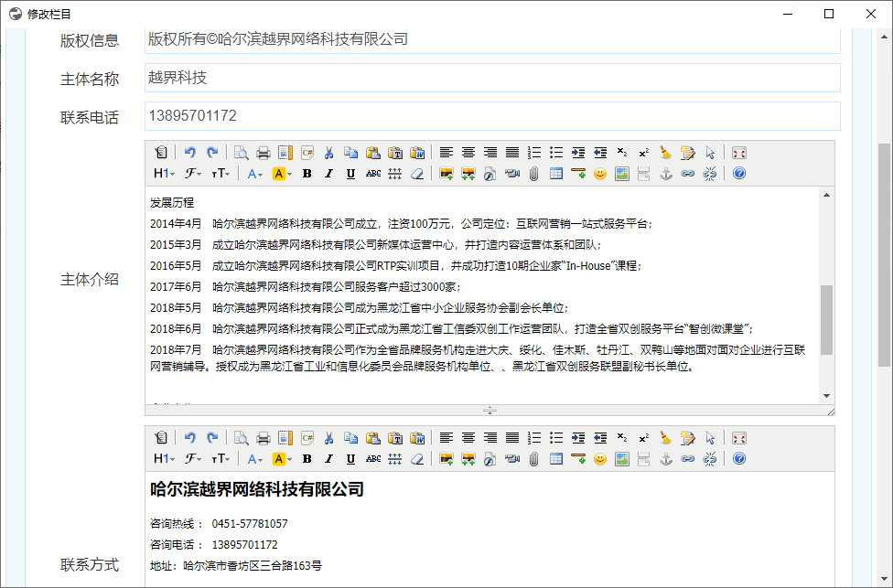
Task: Undo last edit in 主体介绍 editor
Action: tap(190, 153)
